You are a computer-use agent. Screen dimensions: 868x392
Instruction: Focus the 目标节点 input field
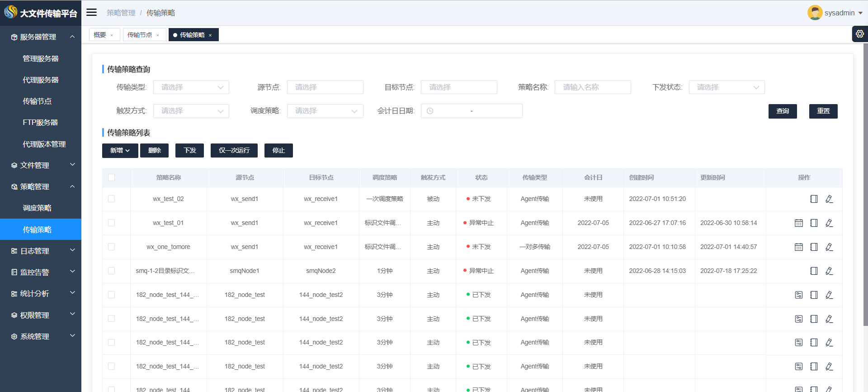(459, 87)
